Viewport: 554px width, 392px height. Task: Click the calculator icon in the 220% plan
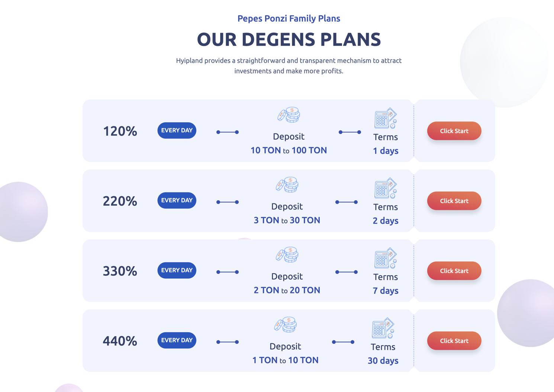386,188
